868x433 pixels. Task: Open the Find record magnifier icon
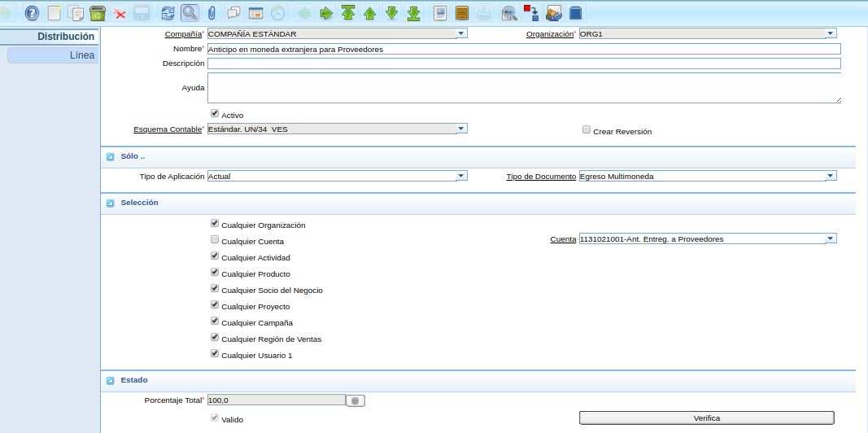pos(190,12)
